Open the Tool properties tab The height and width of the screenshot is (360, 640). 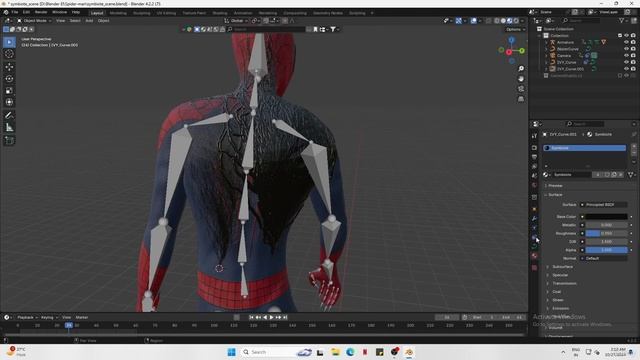[534, 136]
